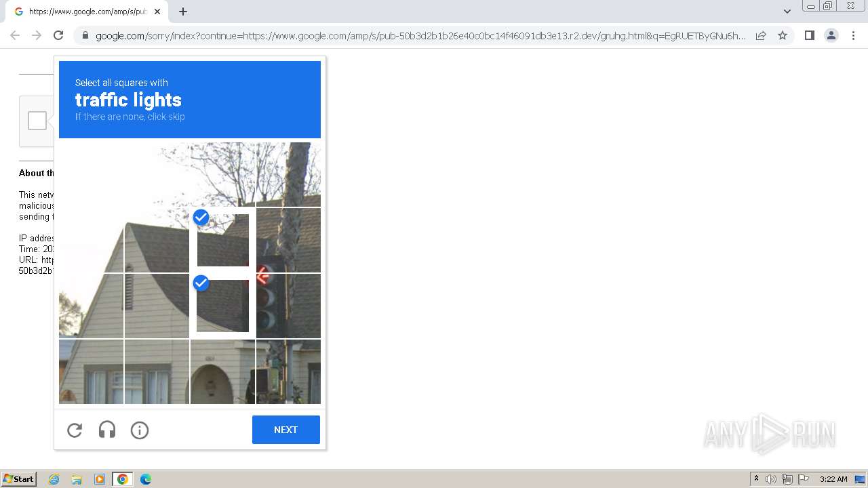Image resolution: width=868 pixels, height=488 pixels.
Task: Focus the address bar URL field
Action: pos(420,36)
